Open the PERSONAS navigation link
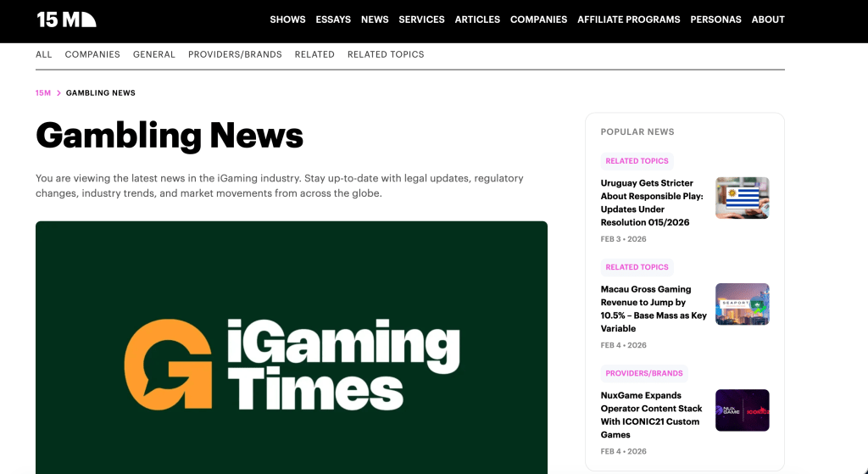 click(715, 20)
